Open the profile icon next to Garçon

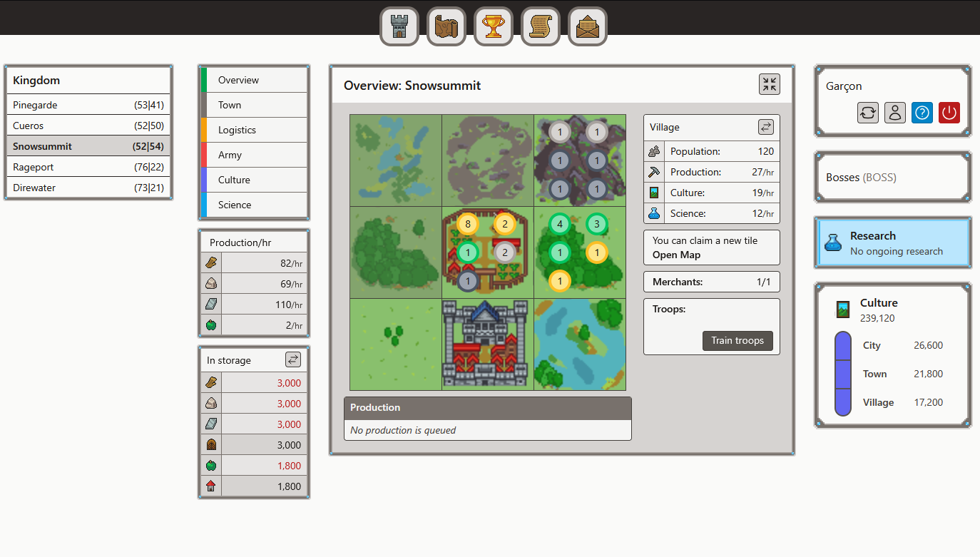[x=895, y=113]
